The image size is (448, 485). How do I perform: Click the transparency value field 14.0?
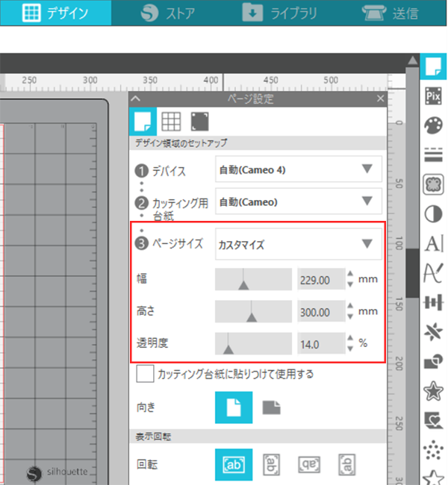[x=321, y=344]
